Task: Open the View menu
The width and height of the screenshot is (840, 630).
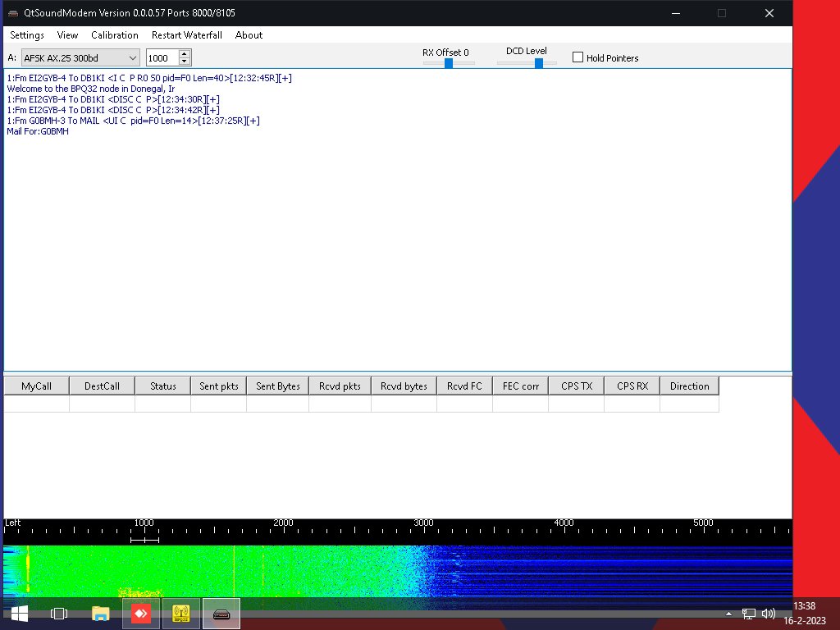Action: 67,35
